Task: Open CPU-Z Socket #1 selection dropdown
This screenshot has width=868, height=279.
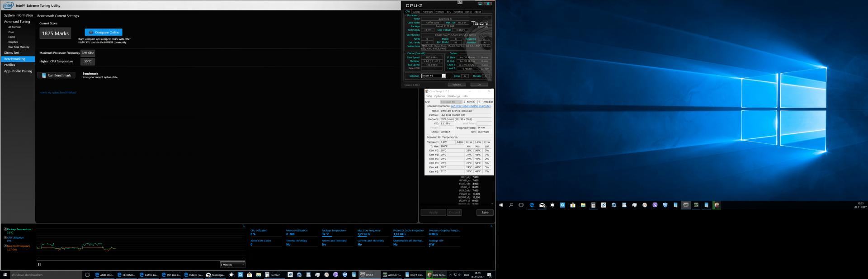Action: [x=434, y=76]
